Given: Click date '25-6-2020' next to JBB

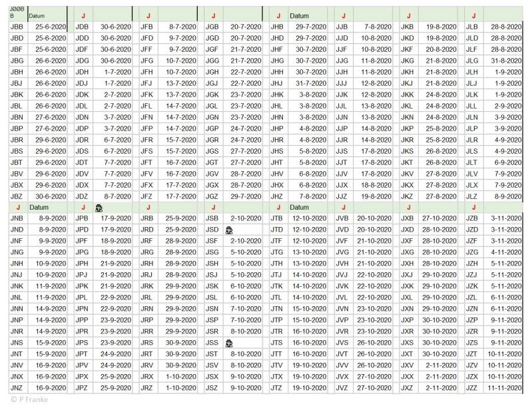Looking at the screenshot, I should (51, 27).
